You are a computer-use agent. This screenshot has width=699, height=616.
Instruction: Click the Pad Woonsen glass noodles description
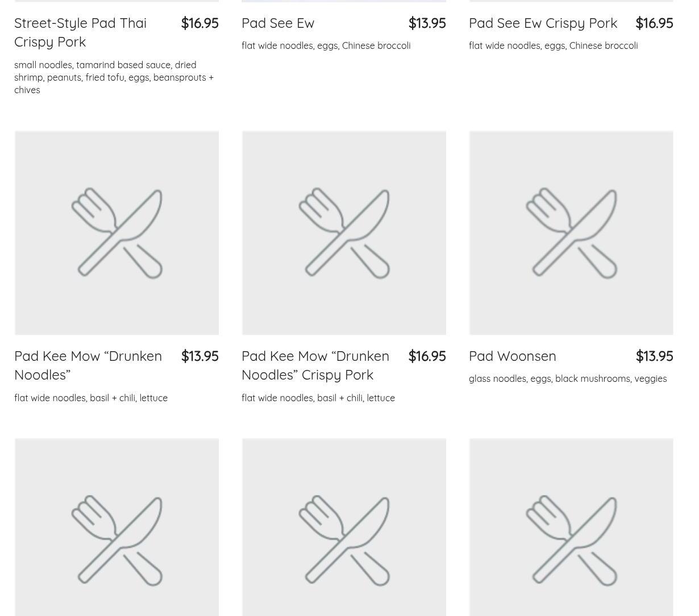point(568,379)
